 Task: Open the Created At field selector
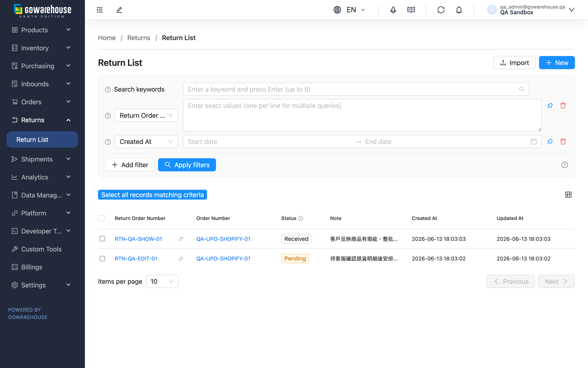click(146, 141)
